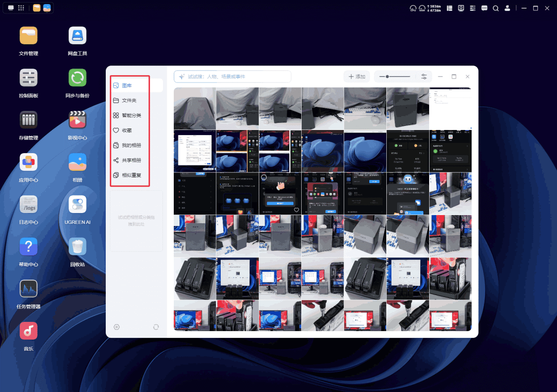Select 图库 in the album sidebar
This screenshot has height=392, width=557.
(x=137, y=85)
